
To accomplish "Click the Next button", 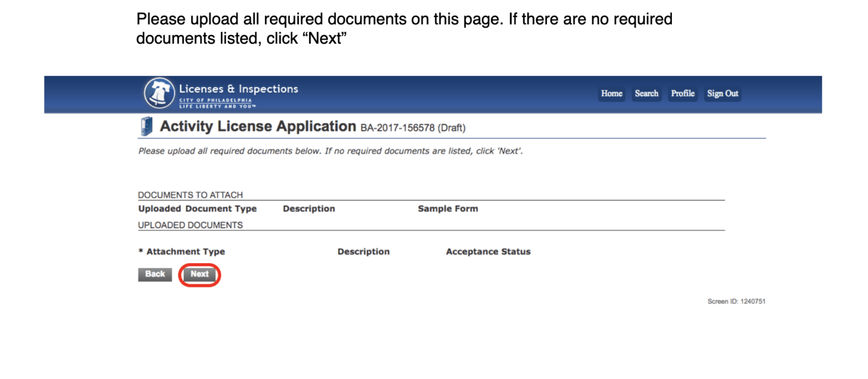I will click(x=199, y=274).
